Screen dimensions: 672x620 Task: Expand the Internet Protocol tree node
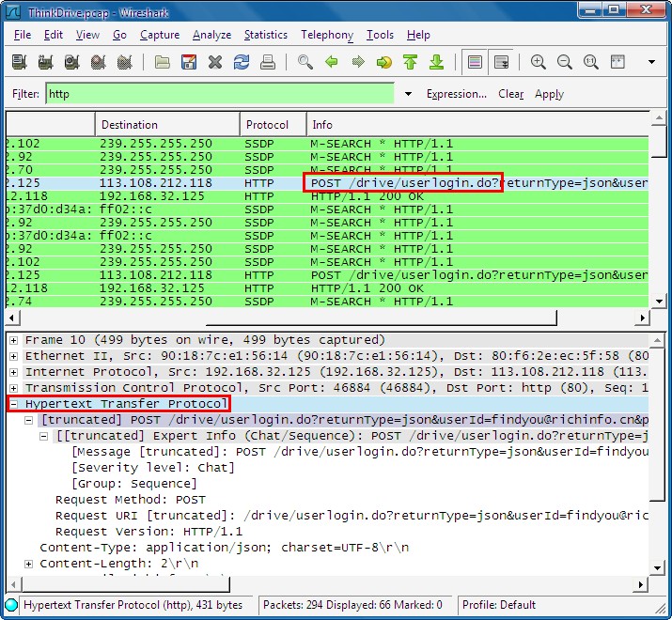point(14,372)
